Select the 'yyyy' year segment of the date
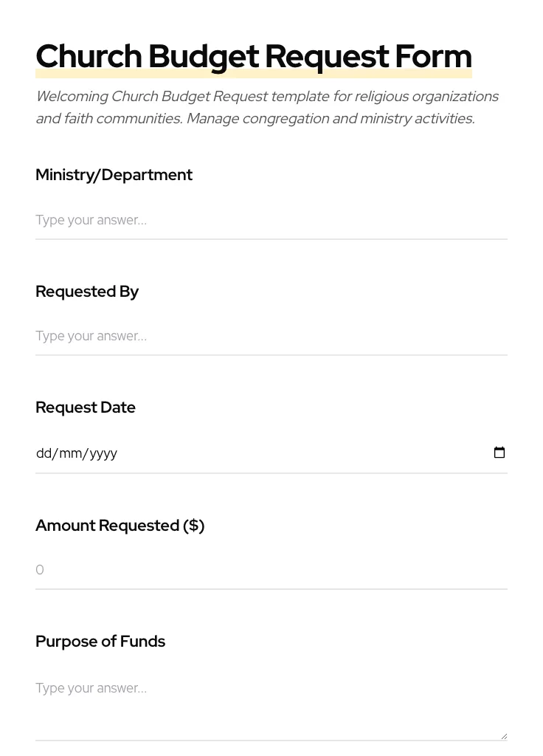Viewport: 543px width, 756px height. (103, 453)
